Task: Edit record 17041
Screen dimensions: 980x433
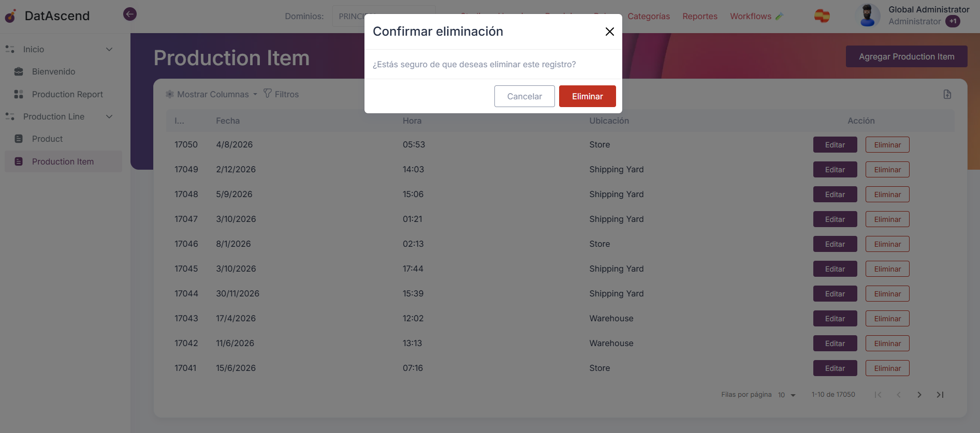Action: click(x=835, y=368)
